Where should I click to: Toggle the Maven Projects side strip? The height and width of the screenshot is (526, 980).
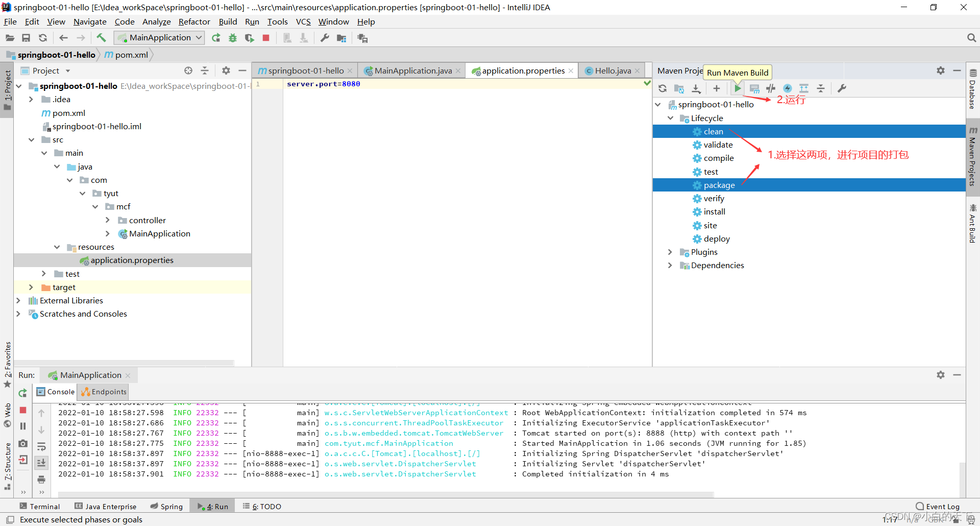click(x=973, y=156)
